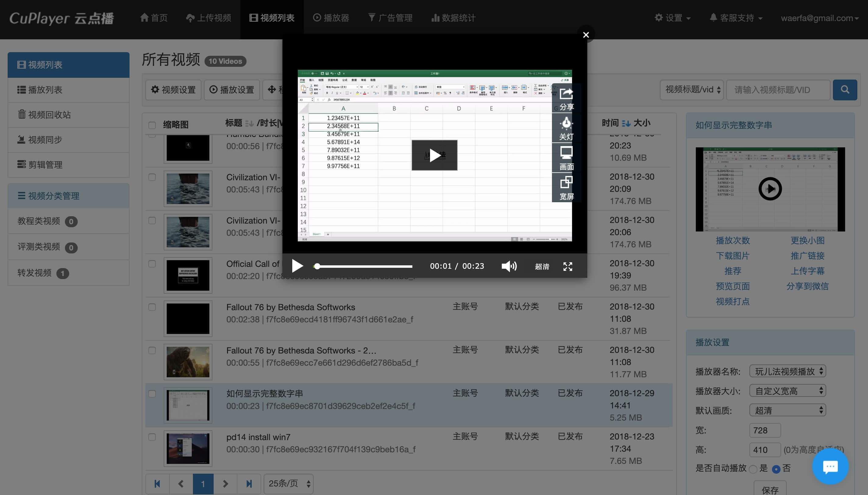Click the 分享到微信 link
The width and height of the screenshot is (868, 495).
(x=808, y=286)
